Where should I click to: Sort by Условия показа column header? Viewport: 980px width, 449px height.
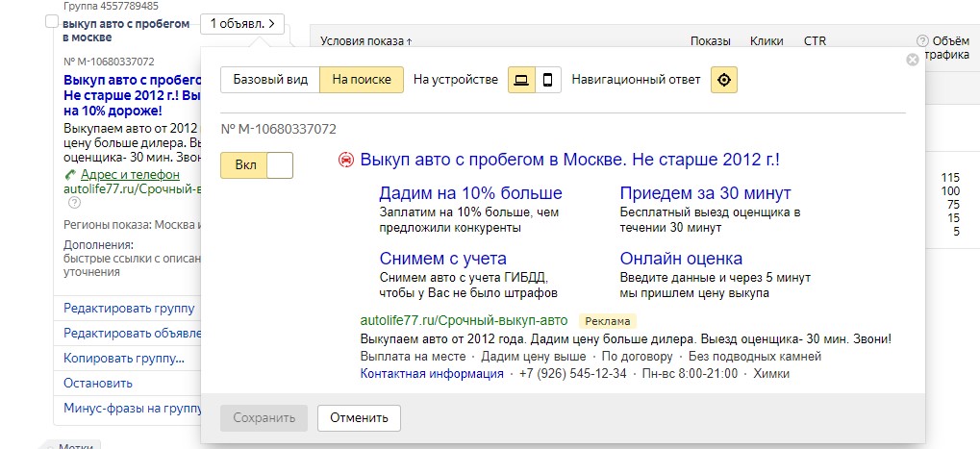[366, 41]
